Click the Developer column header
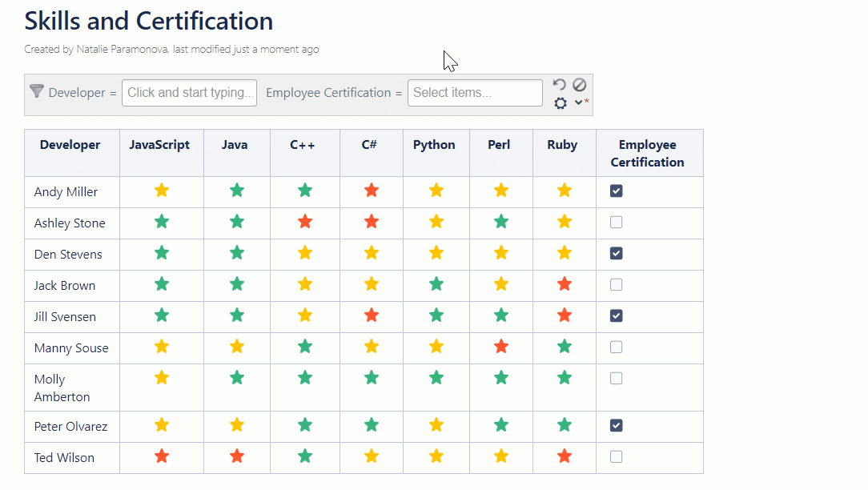Screen dimensions: 868x490 [x=70, y=145]
